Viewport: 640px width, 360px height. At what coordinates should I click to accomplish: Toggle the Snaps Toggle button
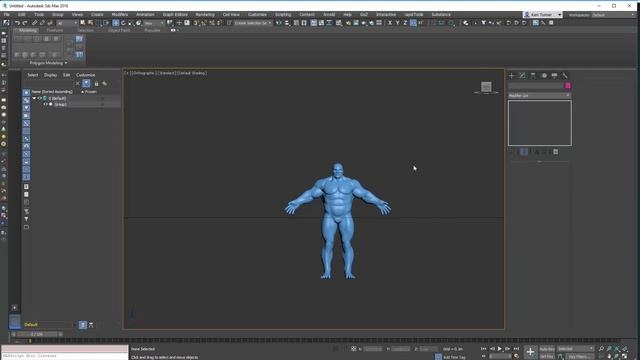coord(196,23)
